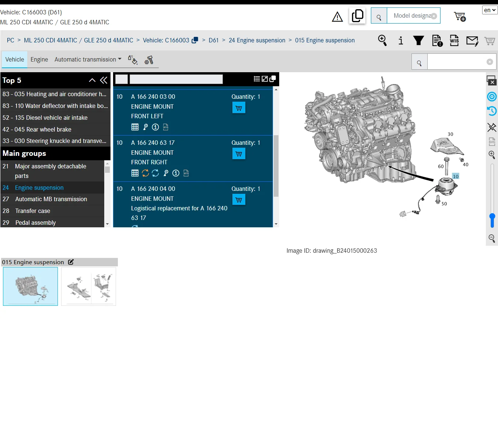Open the Automatic transmission dropdown

88,59
